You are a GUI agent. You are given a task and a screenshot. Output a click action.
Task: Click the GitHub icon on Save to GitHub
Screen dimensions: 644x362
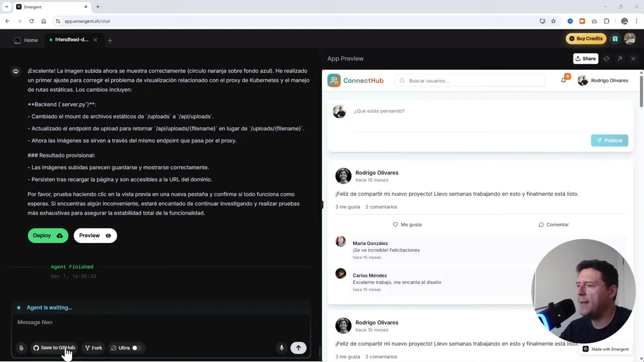coord(36,347)
